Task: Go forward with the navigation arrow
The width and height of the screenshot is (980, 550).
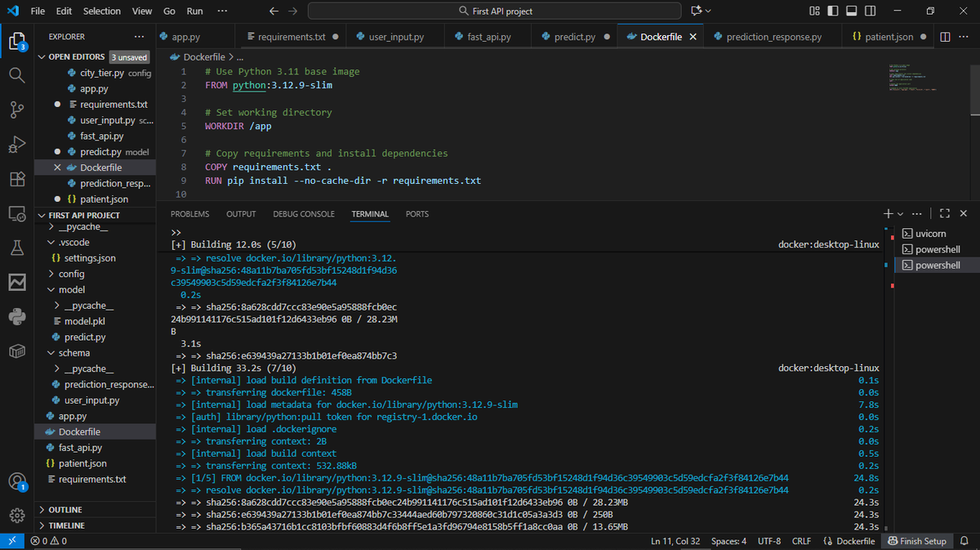Action: coord(292,11)
